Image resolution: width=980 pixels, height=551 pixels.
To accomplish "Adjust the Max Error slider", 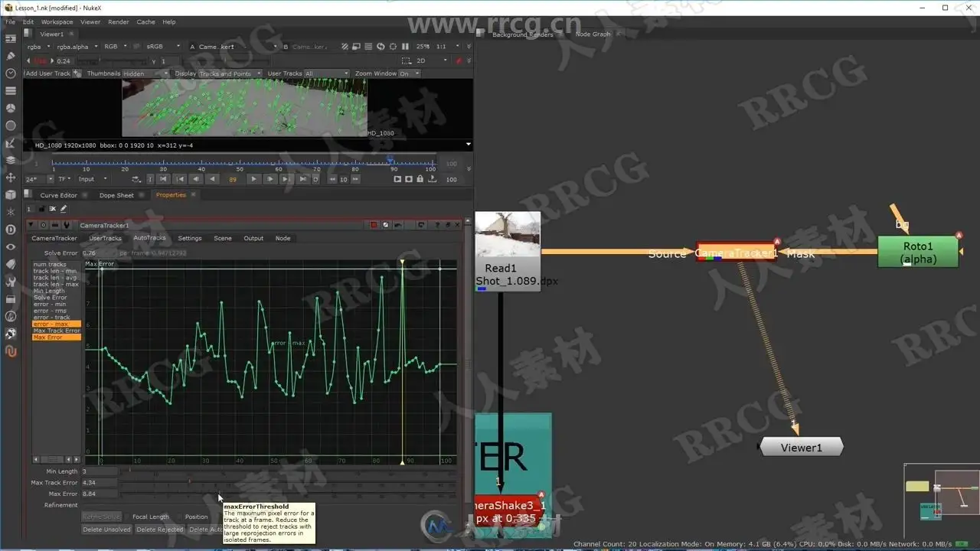I will pos(289,494).
